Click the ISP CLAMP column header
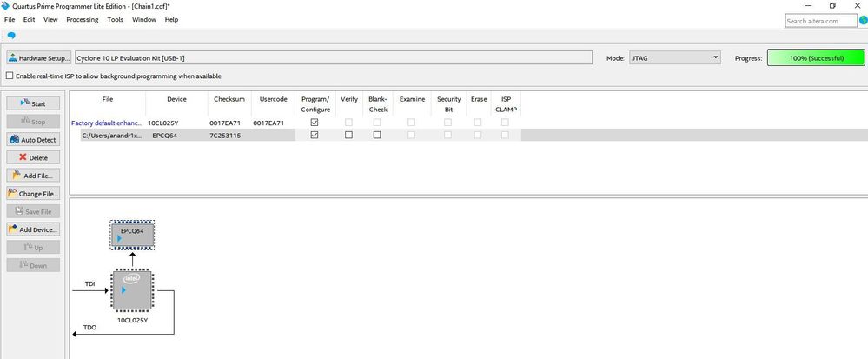Viewport: 868px width, 359px height. coord(506,104)
